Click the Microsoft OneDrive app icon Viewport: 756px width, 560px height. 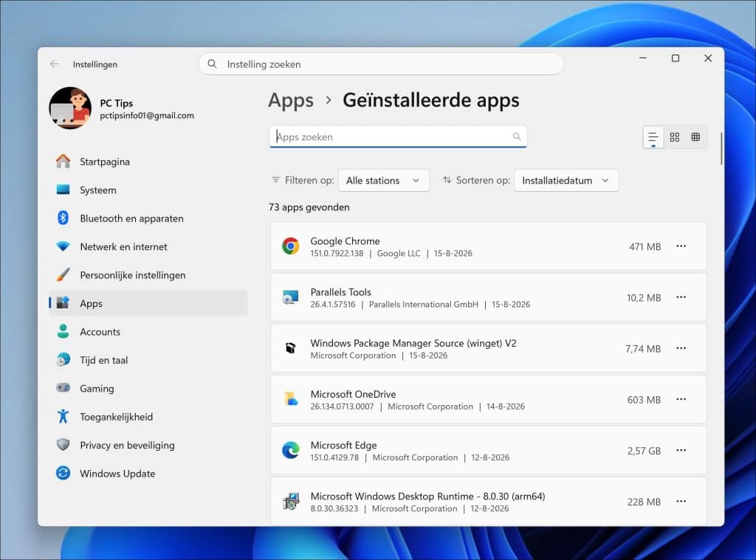291,399
